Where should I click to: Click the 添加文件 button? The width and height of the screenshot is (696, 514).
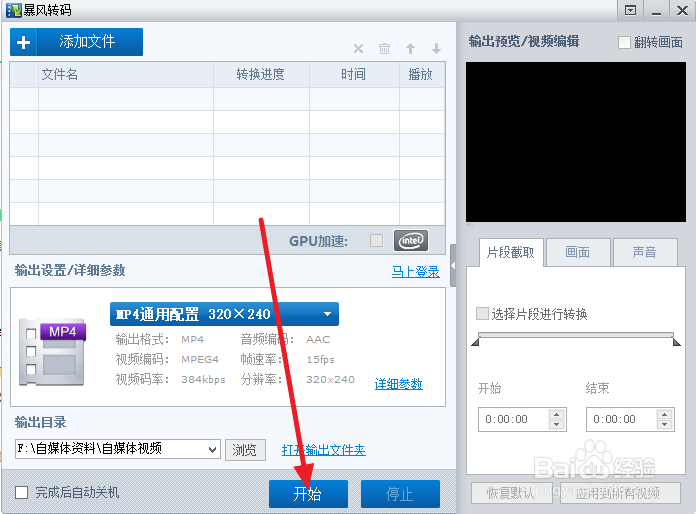(x=76, y=42)
